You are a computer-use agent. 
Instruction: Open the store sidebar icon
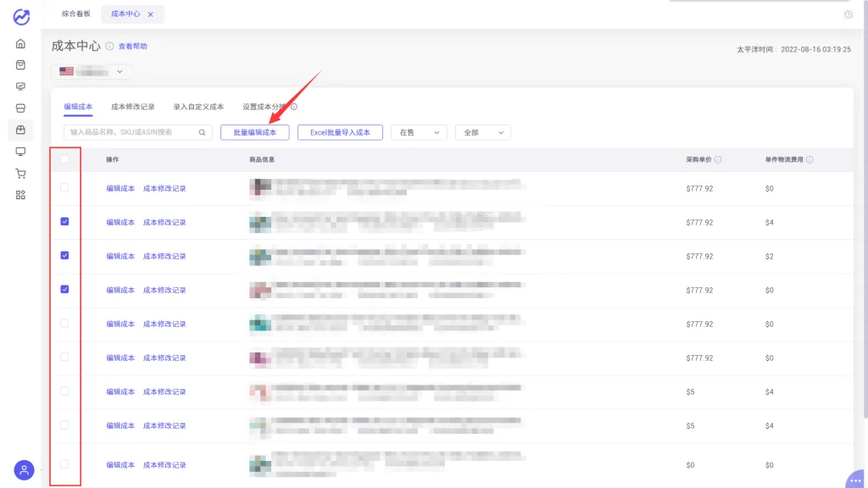click(20, 108)
